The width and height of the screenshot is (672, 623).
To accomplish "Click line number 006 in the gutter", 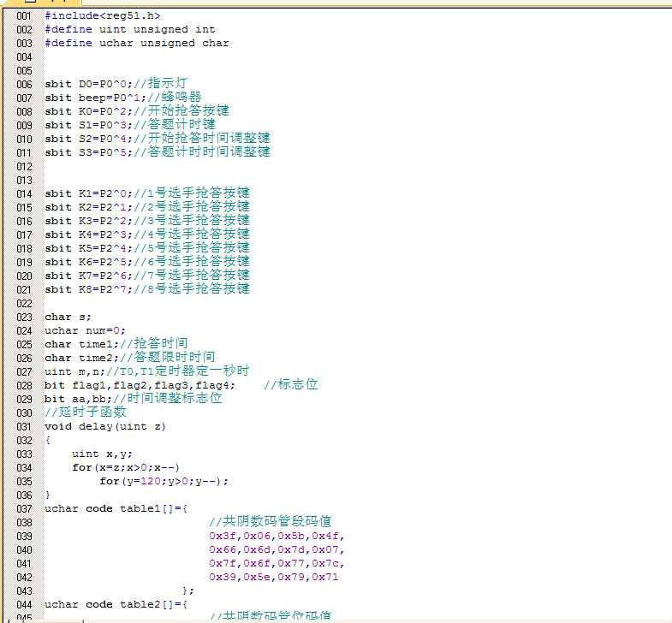I will tap(24, 84).
